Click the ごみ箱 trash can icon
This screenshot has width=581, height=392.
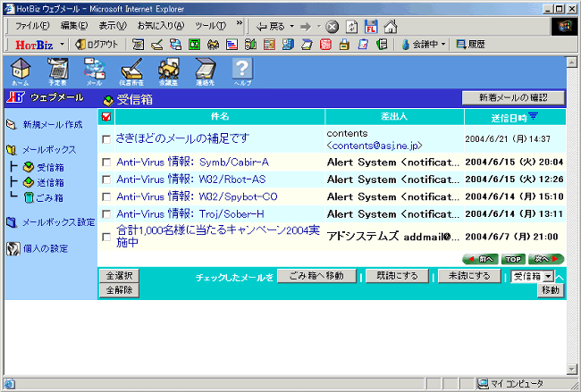coord(29,197)
